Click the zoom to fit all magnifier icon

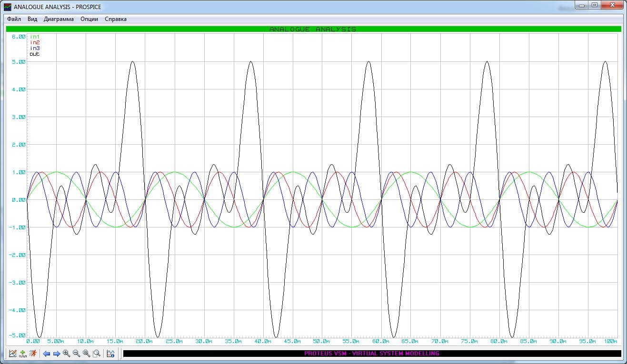pyautogui.click(x=86, y=354)
